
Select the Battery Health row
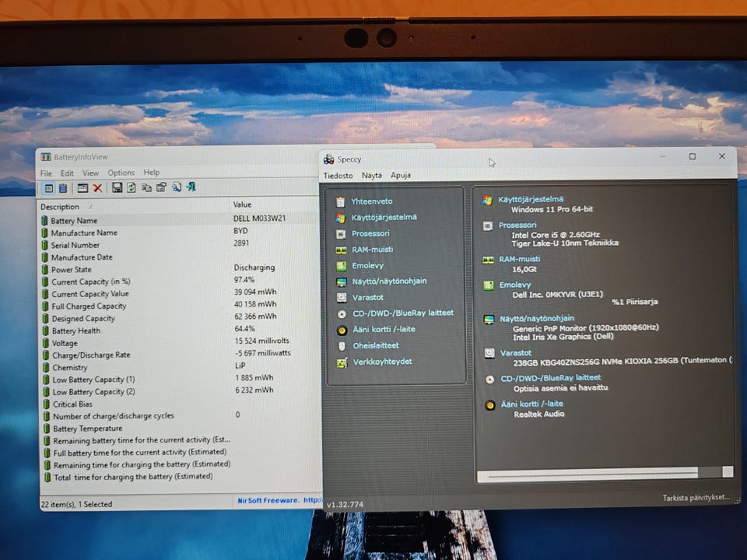tap(179, 331)
